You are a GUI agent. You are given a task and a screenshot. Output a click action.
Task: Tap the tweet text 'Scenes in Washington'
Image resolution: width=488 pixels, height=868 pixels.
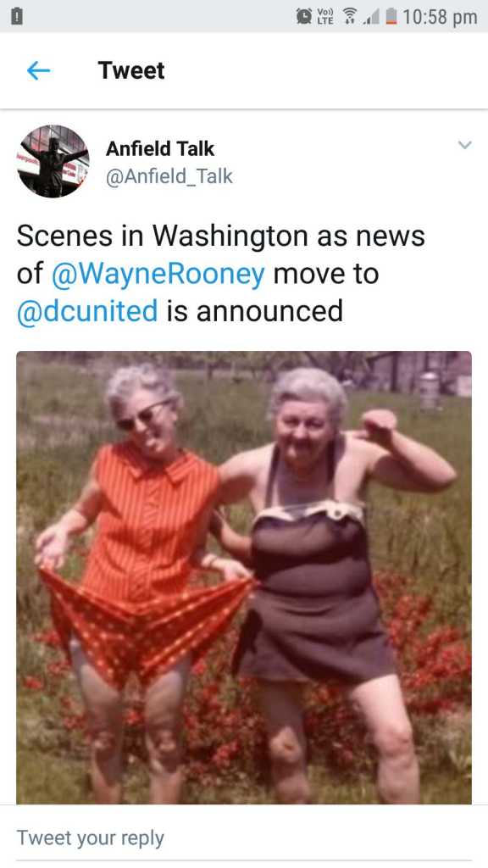tap(164, 237)
